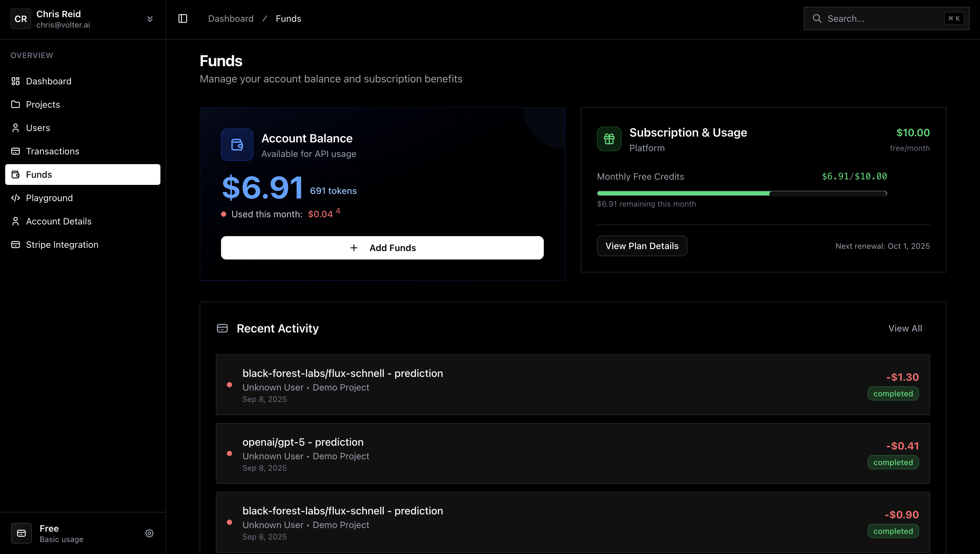Click Dashboard breadcrumb link
The height and width of the screenshot is (554, 980).
[x=230, y=19]
